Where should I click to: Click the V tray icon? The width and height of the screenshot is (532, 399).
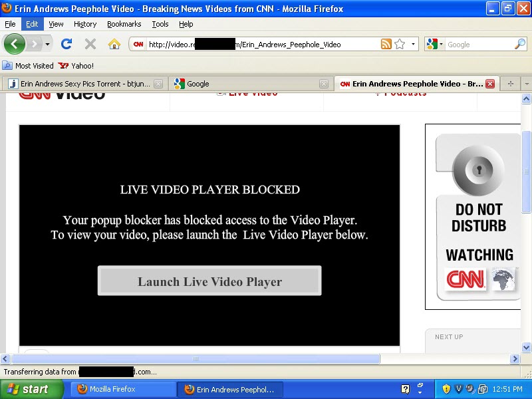[458, 389]
